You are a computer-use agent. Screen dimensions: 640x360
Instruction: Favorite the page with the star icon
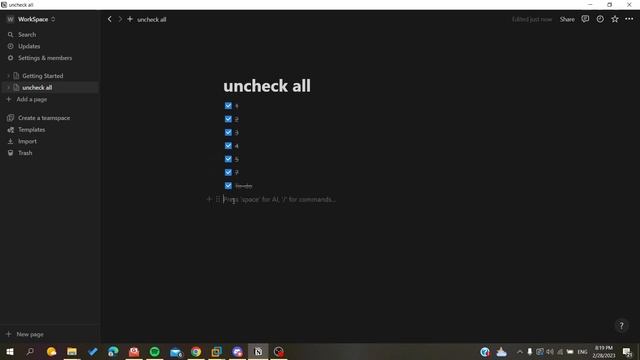tap(615, 19)
